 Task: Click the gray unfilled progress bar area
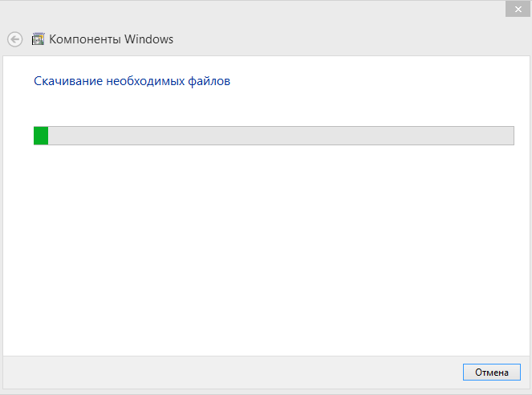[281, 135]
